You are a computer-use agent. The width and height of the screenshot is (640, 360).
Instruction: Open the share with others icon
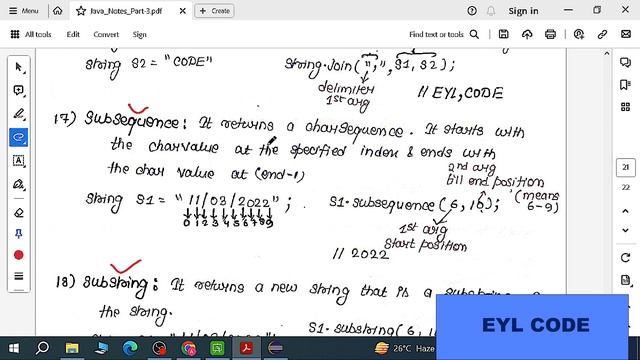579,34
